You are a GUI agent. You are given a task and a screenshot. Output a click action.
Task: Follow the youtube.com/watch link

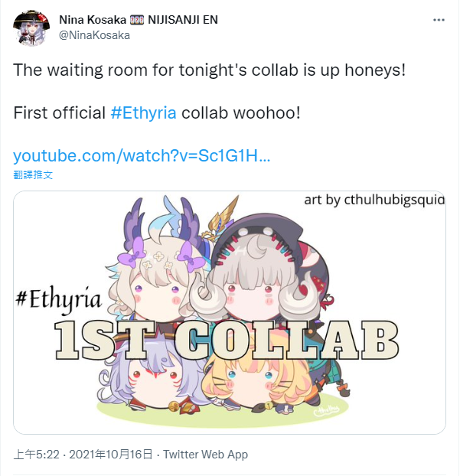[x=142, y=155]
